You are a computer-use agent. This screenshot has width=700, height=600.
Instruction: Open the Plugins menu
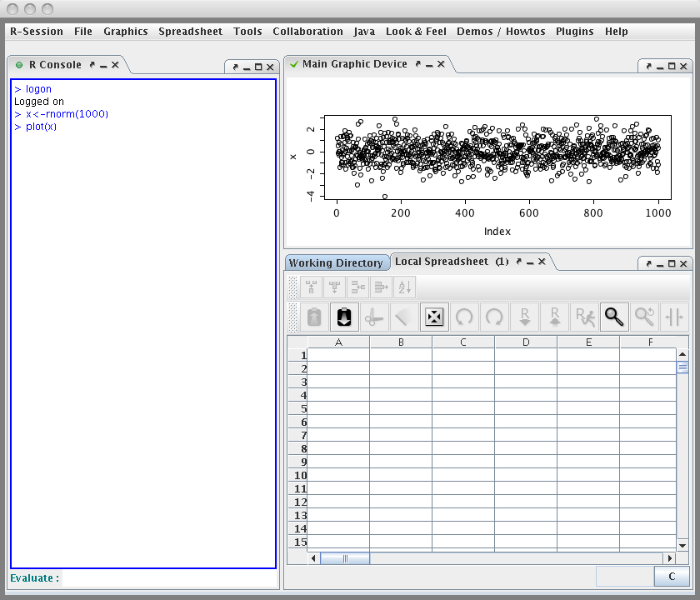click(574, 32)
